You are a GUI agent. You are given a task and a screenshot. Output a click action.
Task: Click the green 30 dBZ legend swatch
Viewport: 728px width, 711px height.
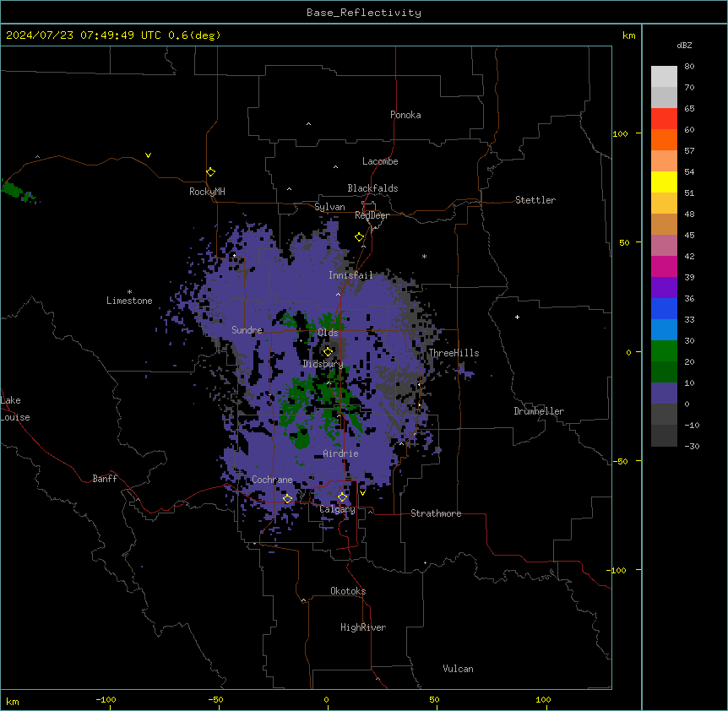pyautogui.click(x=664, y=351)
